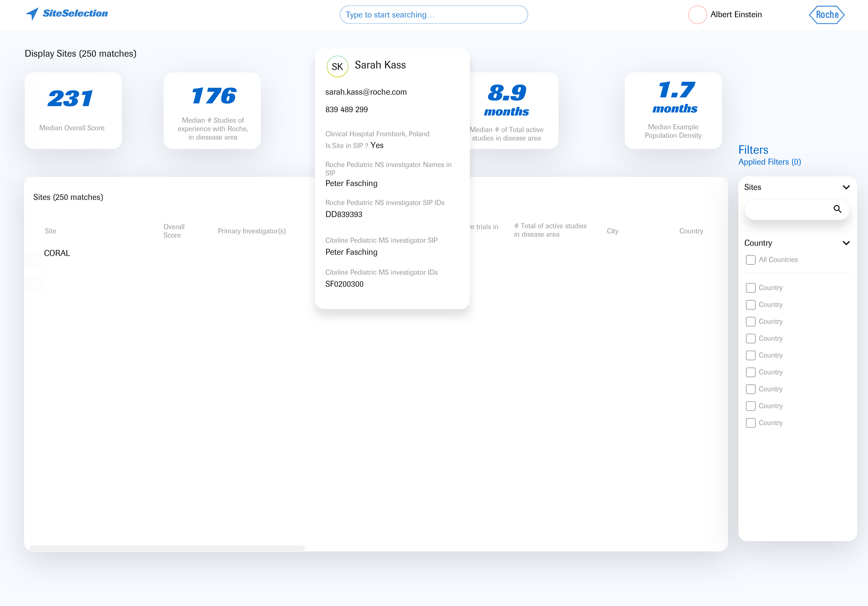Collapse the Sites filter chevron
This screenshot has height=606, width=868.
click(x=846, y=187)
